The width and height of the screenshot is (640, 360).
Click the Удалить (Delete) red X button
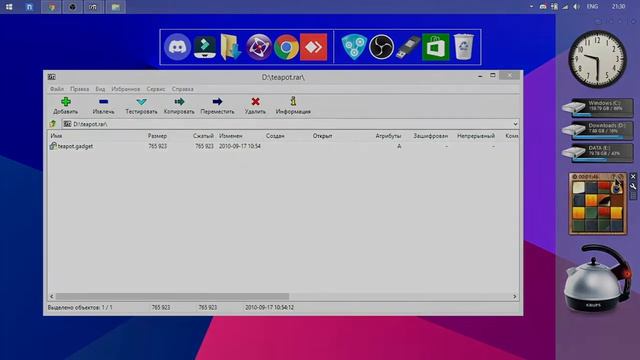(x=256, y=105)
